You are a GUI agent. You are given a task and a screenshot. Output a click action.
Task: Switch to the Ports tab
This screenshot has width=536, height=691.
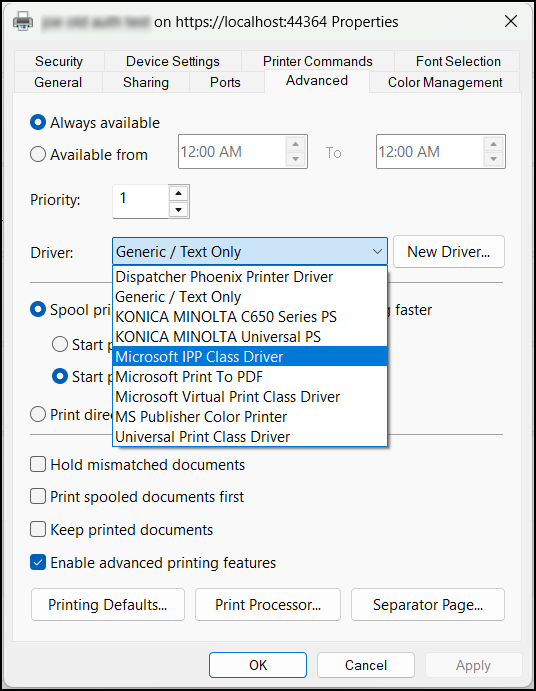225,82
